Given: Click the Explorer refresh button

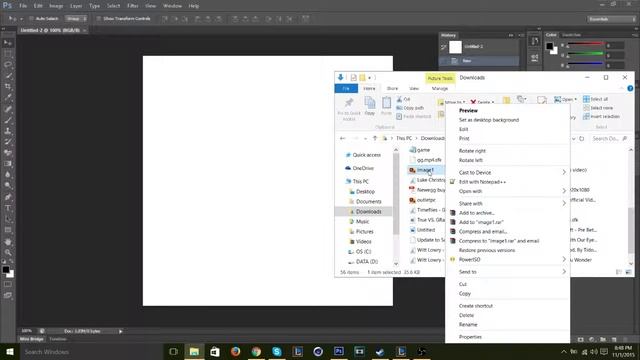Looking at the screenshot, I should tap(582, 138).
